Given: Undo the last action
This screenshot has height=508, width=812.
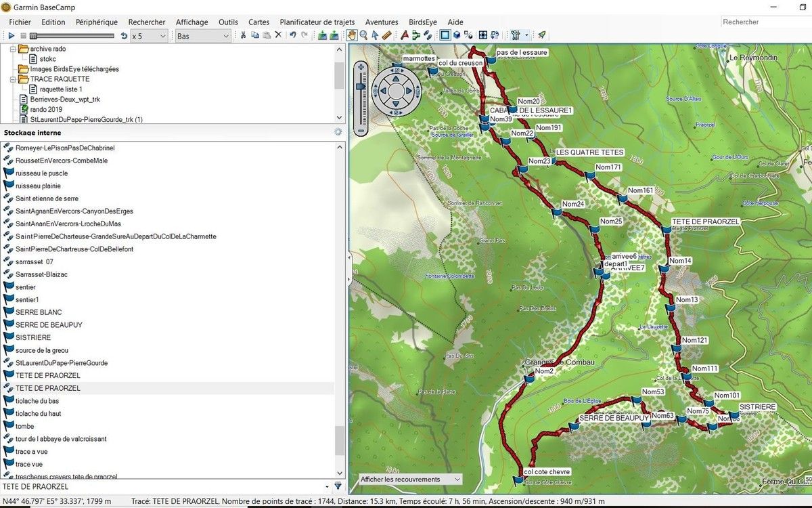Looking at the screenshot, I should [x=293, y=35].
